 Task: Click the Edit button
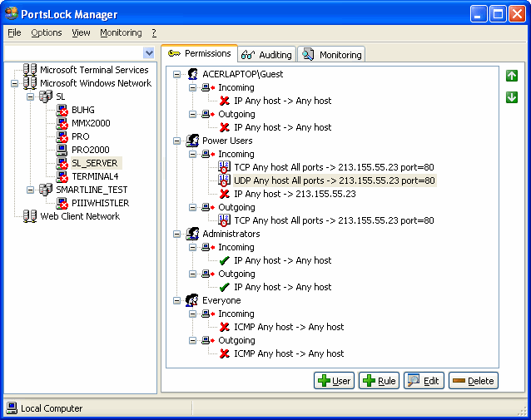(424, 381)
